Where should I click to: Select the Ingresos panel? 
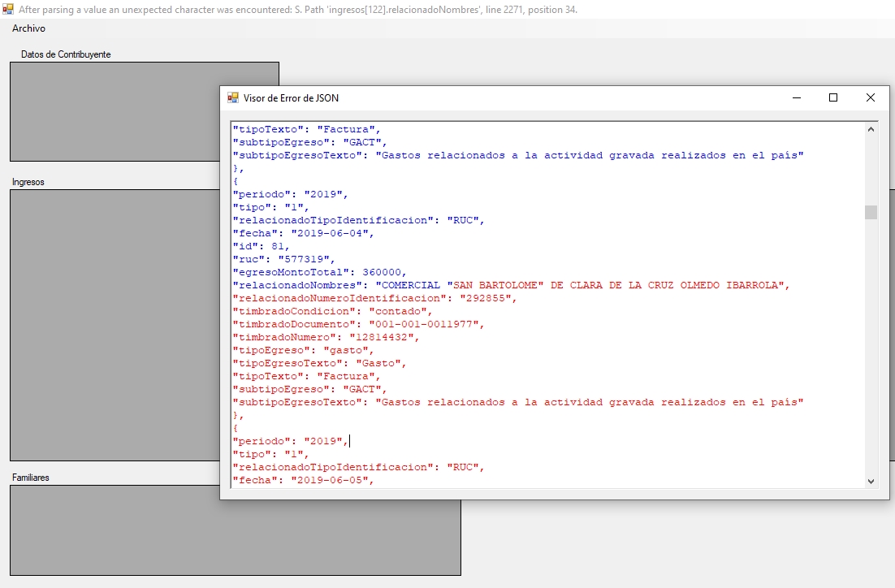coord(114,325)
